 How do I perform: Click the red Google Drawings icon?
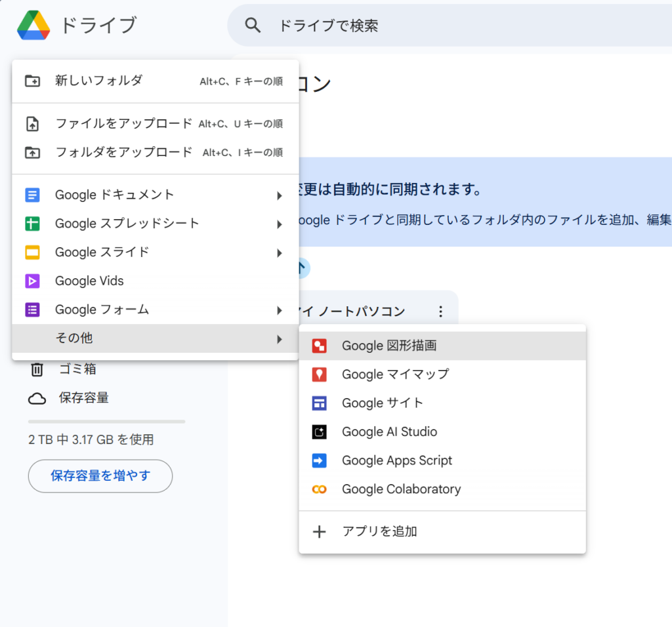coord(319,346)
